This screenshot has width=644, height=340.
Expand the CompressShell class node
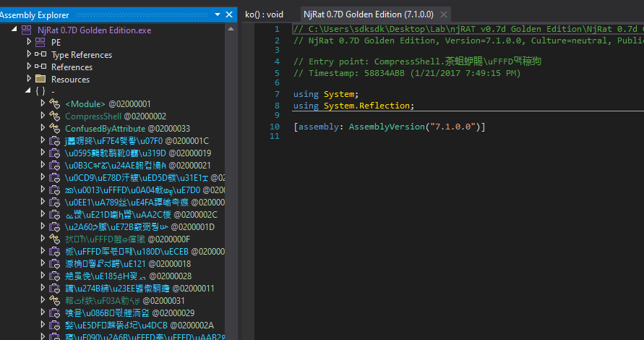pos(43,116)
